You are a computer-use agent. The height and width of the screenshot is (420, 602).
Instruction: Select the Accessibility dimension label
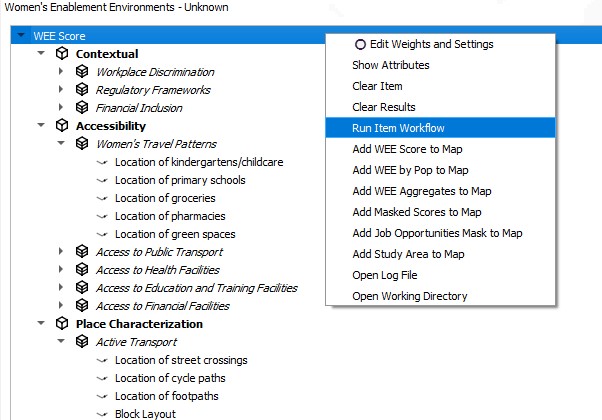pos(111,126)
